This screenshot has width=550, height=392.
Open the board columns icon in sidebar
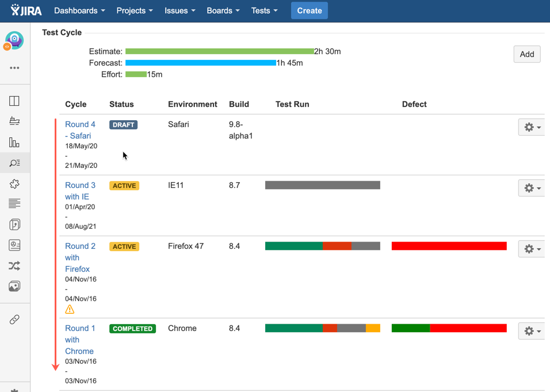(x=14, y=101)
